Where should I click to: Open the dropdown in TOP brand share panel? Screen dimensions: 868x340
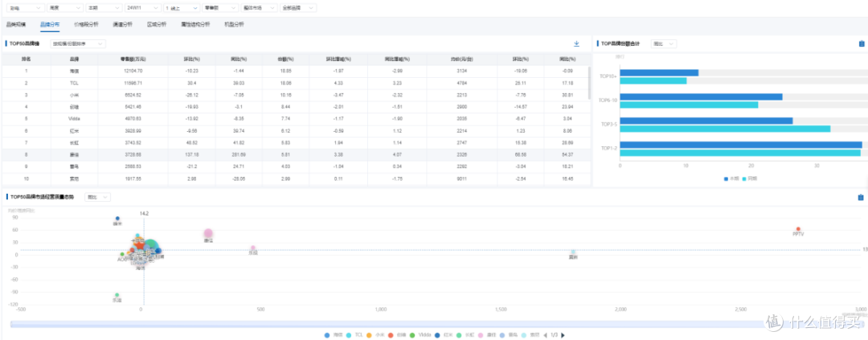pyautogui.click(x=664, y=43)
